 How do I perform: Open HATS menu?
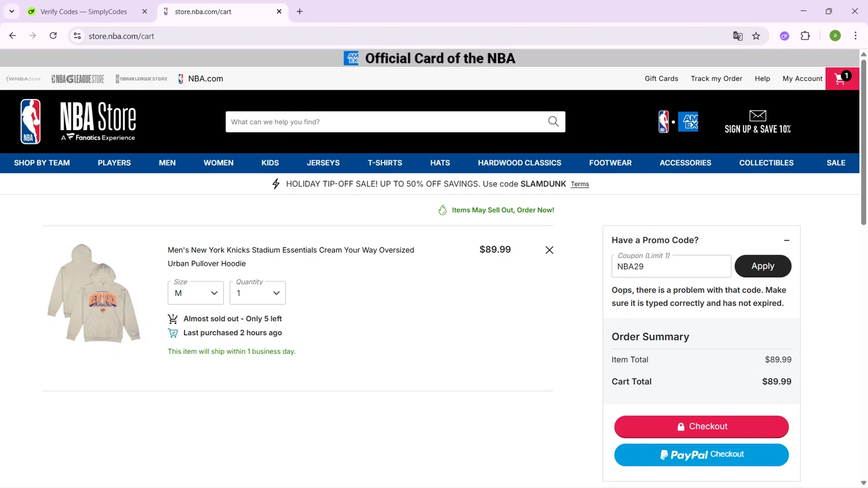[x=440, y=163]
